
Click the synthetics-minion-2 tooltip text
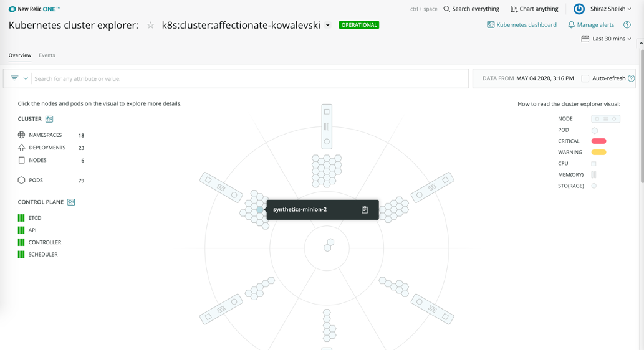pos(300,209)
